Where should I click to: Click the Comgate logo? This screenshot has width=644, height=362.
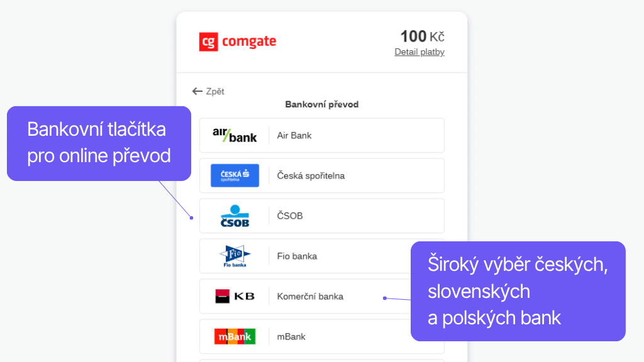coord(237,42)
